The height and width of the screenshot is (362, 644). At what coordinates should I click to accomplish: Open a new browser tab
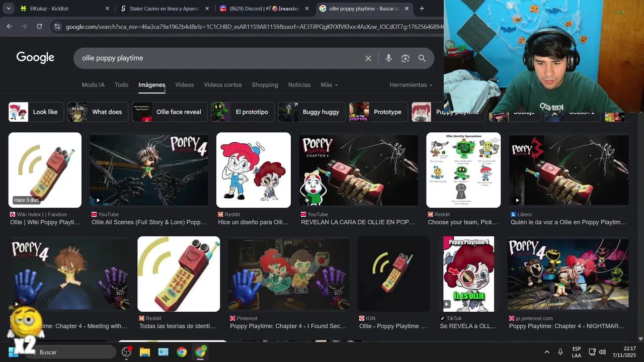[x=422, y=9]
